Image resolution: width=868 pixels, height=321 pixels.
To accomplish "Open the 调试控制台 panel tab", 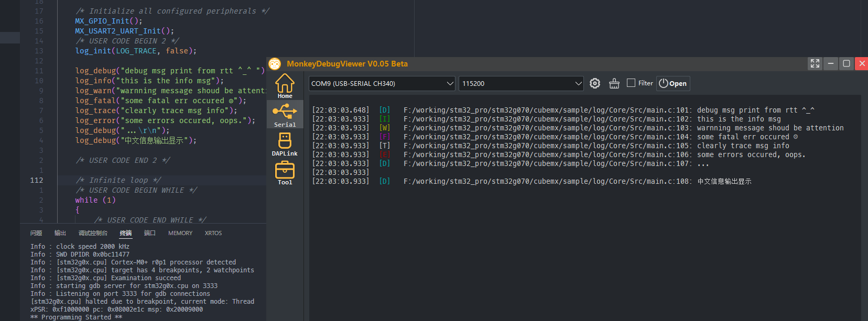I will 93,233.
